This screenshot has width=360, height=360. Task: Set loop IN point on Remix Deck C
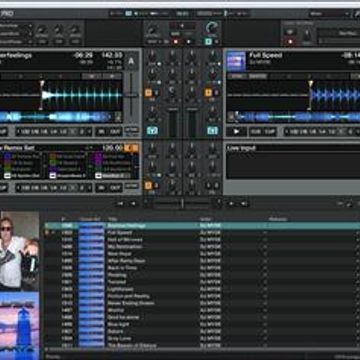[x=101, y=188]
